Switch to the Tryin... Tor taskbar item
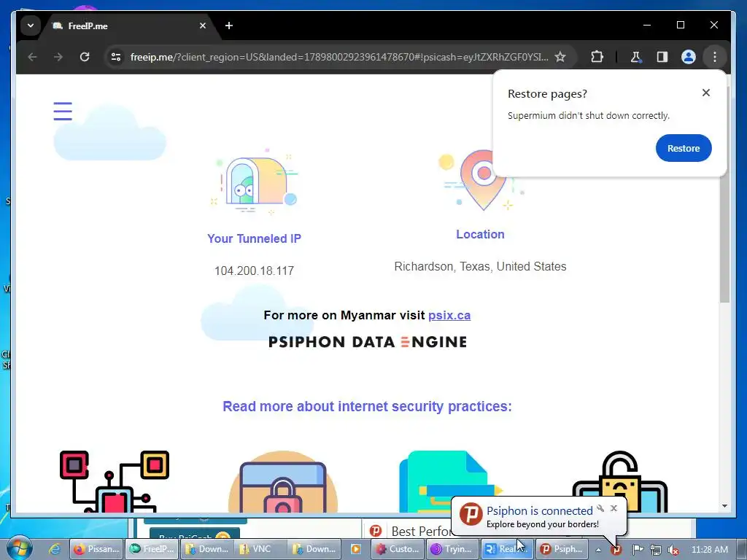The width and height of the screenshot is (747, 560). 452,549
